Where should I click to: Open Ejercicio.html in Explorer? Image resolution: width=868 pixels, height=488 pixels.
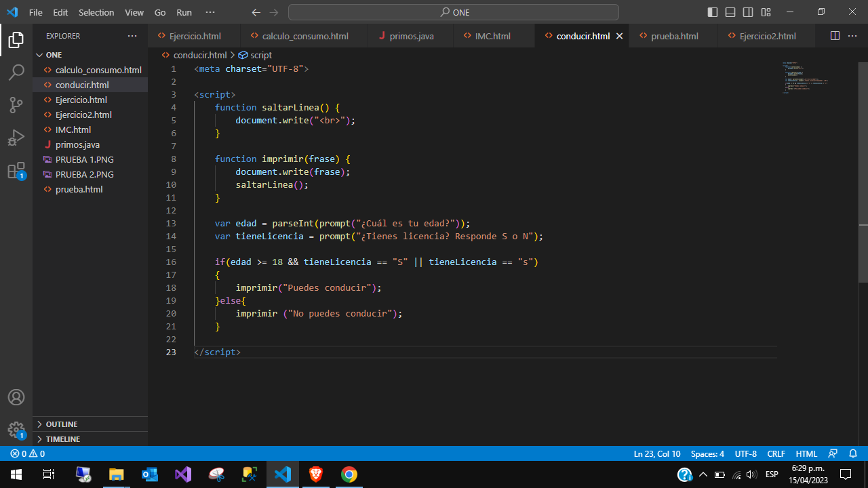90,100
